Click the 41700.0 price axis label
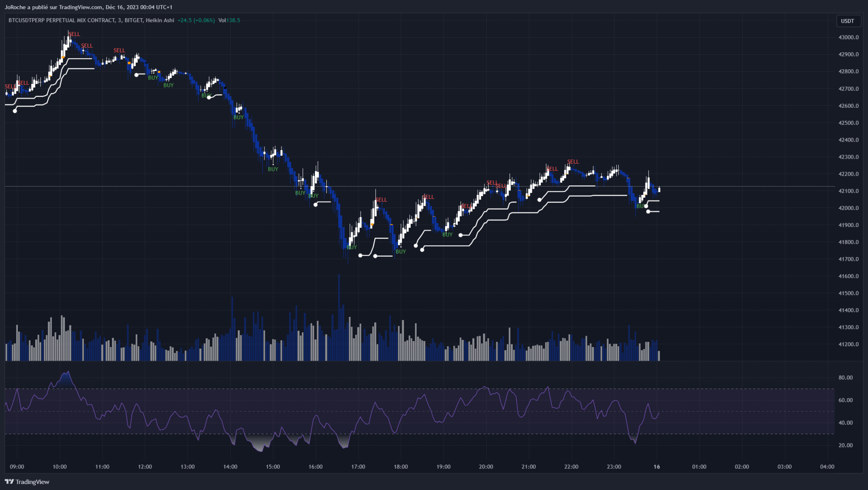868x490 pixels. coord(849,259)
